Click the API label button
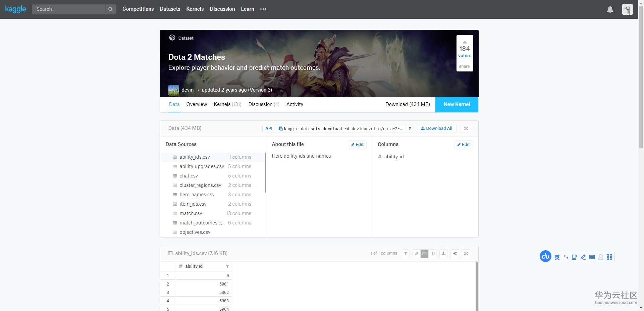Screen dimensions: 644x311 [269, 128]
